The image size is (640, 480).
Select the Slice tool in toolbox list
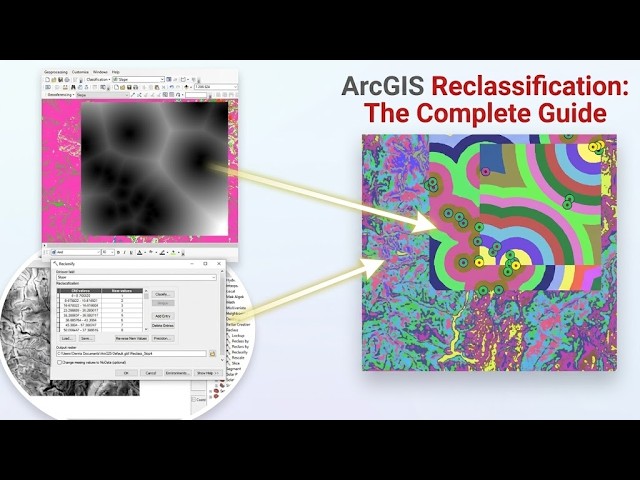click(236, 363)
